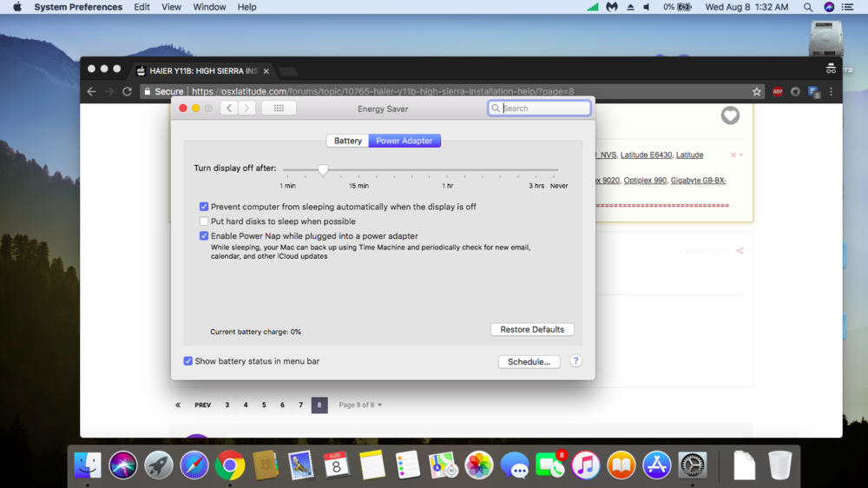Image resolution: width=868 pixels, height=488 pixels.
Task: Open Launchpad from the Dock
Action: pos(158,465)
